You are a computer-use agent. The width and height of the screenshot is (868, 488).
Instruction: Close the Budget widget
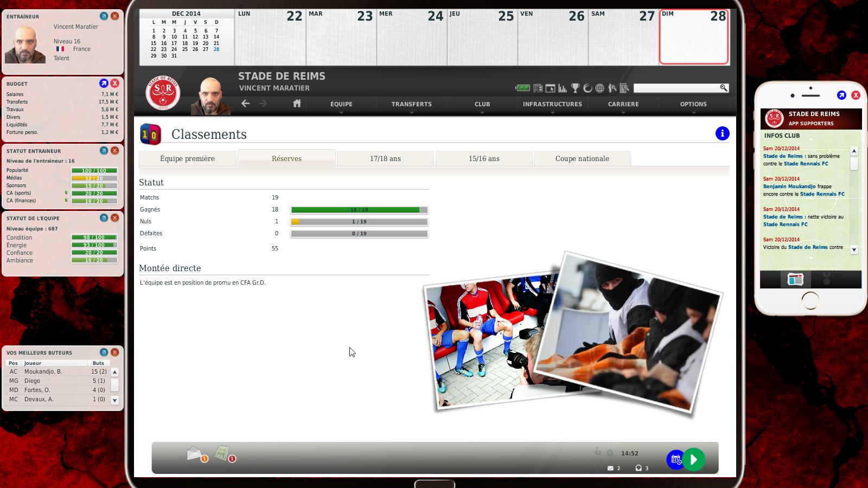[x=115, y=84]
